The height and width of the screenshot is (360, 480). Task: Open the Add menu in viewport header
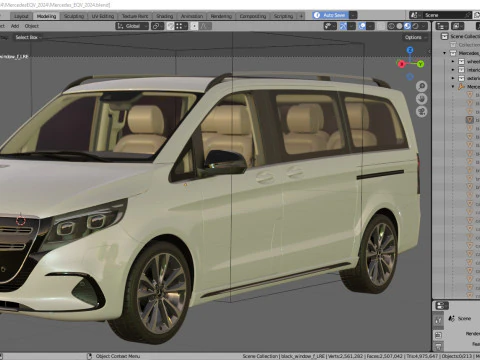coord(15,26)
